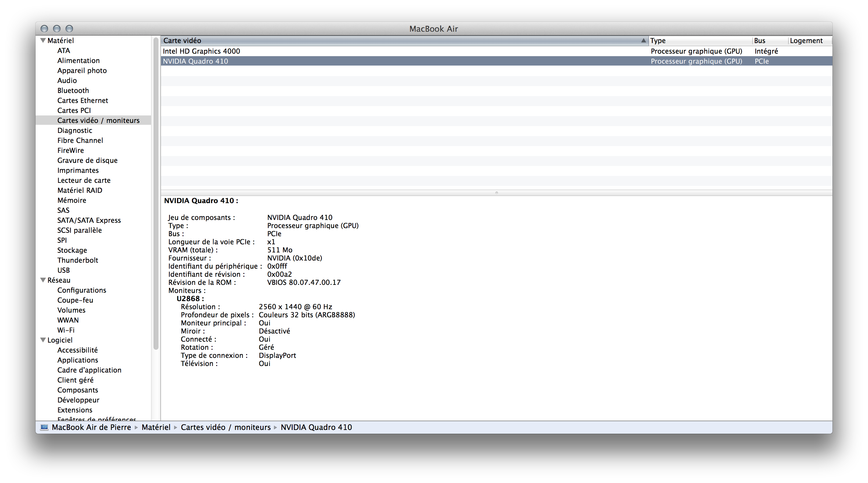The width and height of the screenshot is (868, 483).
Task: Select Alimentation in the sidebar
Action: click(x=79, y=61)
